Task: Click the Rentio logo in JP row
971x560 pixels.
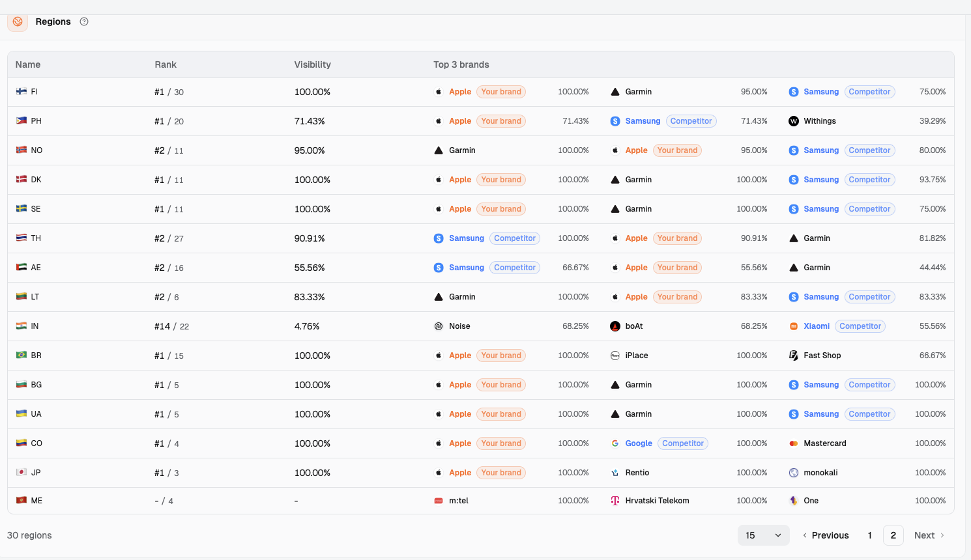Action: 615,473
